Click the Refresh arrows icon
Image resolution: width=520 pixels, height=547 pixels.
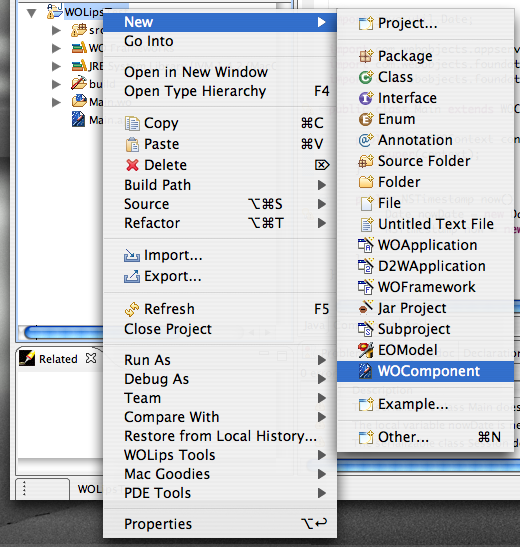tap(132, 309)
